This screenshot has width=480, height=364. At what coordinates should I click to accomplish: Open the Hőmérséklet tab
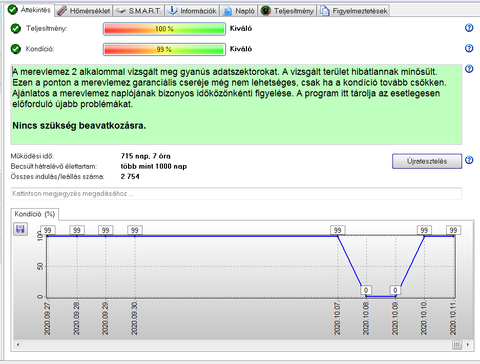pos(84,11)
